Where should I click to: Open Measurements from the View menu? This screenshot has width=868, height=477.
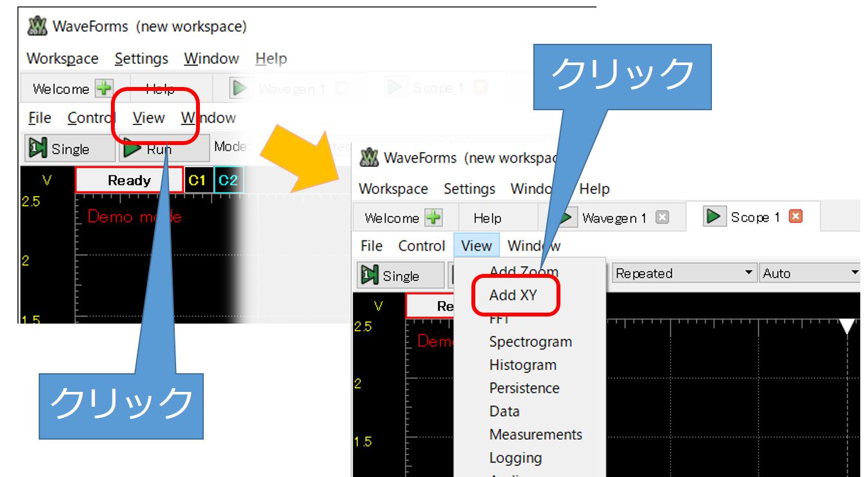(535, 434)
